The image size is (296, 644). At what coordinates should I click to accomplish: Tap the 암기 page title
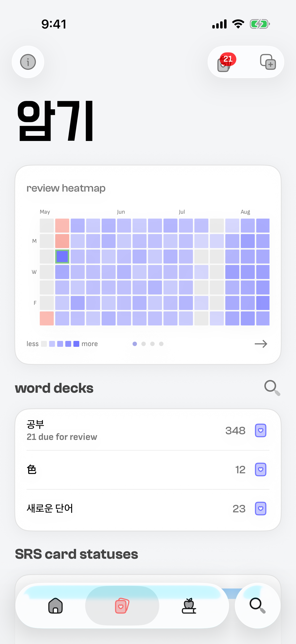(x=55, y=121)
